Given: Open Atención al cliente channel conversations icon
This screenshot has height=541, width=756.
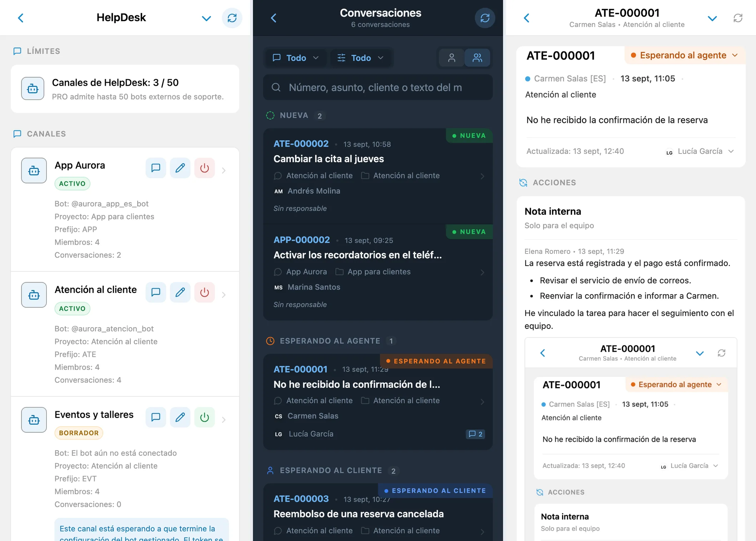Looking at the screenshot, I should click(156, 292).
